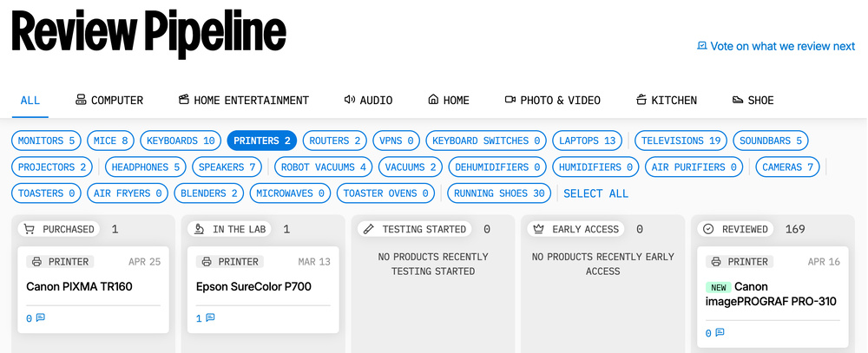Toggle the Laptops 13 filter chip
Image resolution: width=868 pixels, height=353 pixels.
click(x=588, y=141)
